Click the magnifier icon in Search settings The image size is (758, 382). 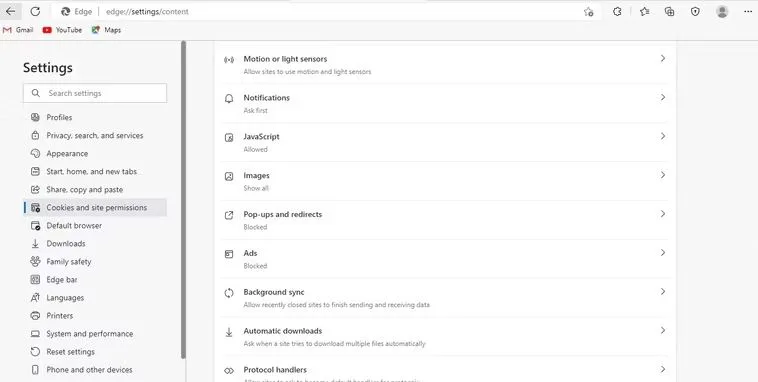(x=35, y=93)
